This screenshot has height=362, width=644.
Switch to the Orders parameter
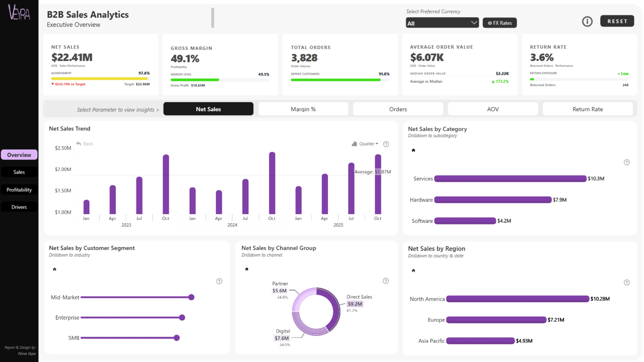[398, 109]
